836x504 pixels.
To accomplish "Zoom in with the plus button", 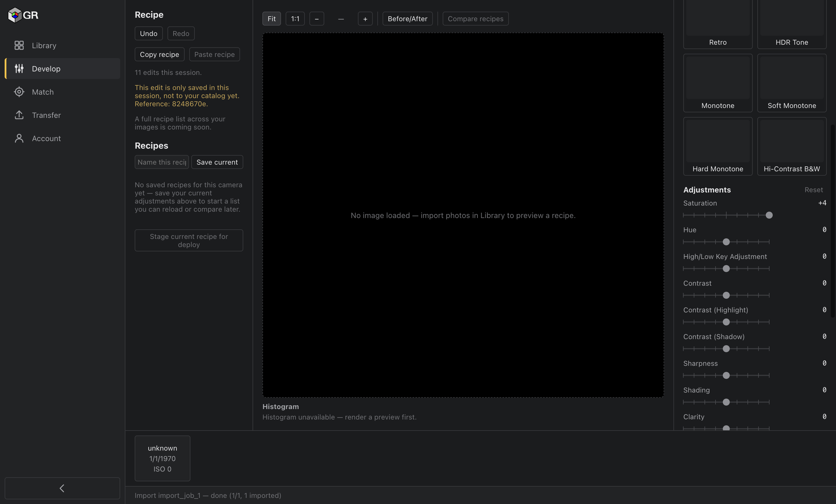I will click(365, 19).
